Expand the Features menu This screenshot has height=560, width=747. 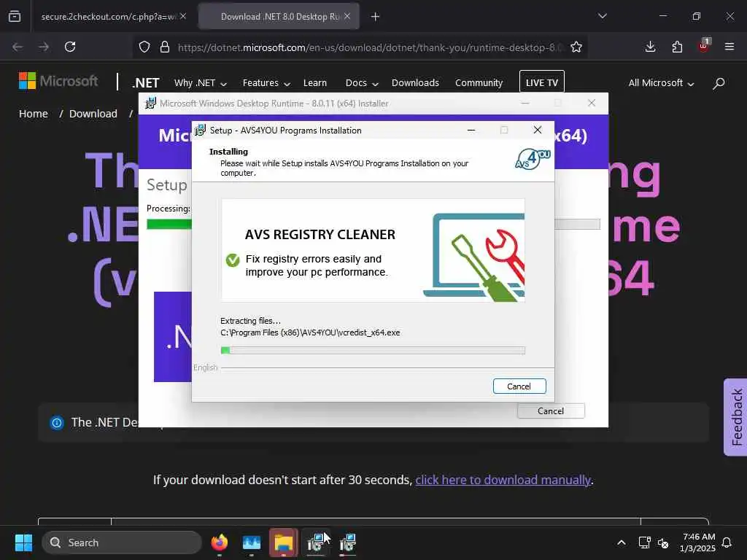pyautogui.click(x=266, y=83)
